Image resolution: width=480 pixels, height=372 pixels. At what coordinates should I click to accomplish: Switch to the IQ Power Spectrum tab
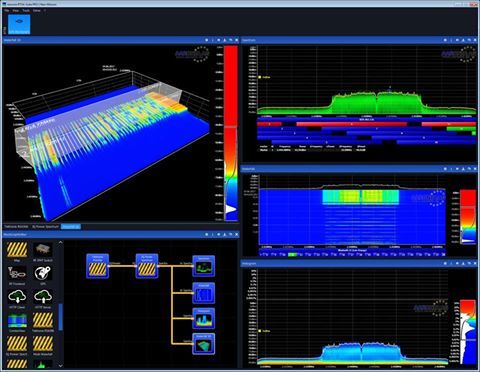(x=45, y=227)
